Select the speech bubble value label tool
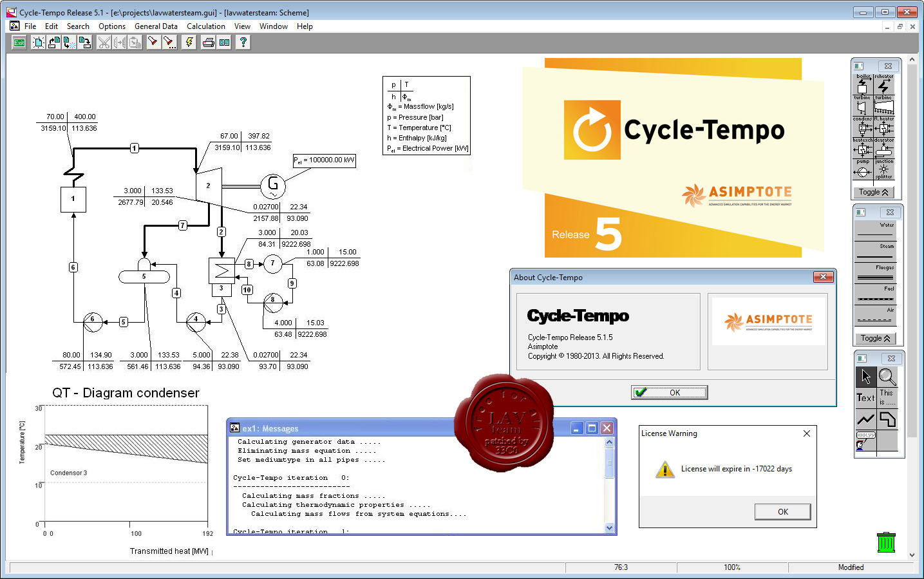Viewport: 924px width, 579px height. pos(865,440)
